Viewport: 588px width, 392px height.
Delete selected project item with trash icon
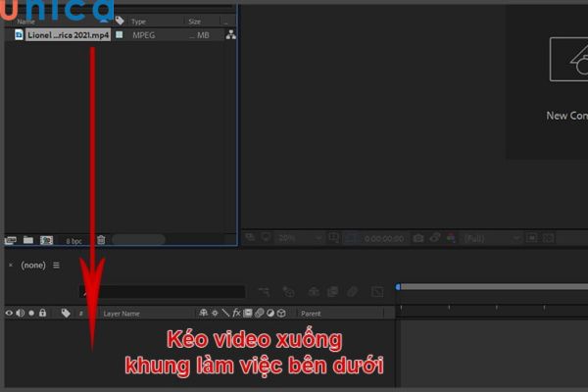tap(101, 240)
